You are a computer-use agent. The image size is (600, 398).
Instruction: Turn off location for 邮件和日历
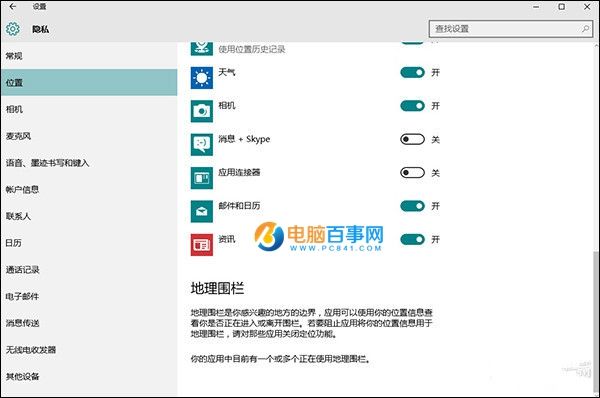point(412,206)
